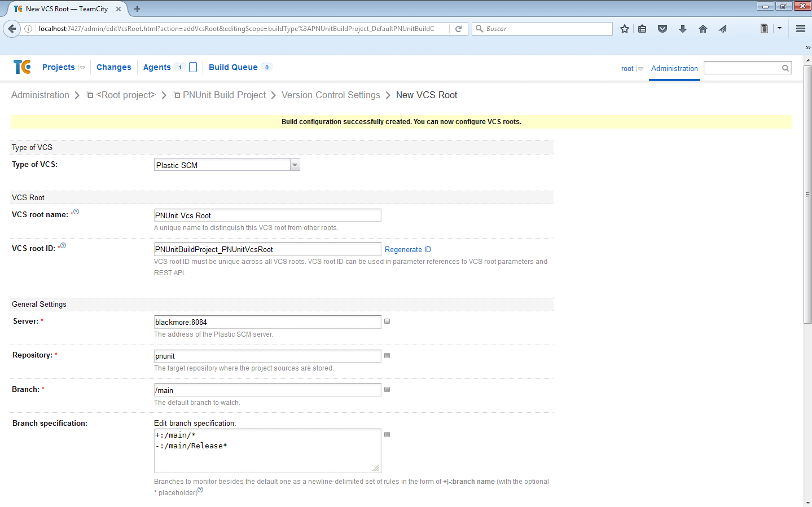The width and height of the screenshot is (812, 507).
Task: Click parameter icon beside branch specification textarea
Action: tap(387, 435)
